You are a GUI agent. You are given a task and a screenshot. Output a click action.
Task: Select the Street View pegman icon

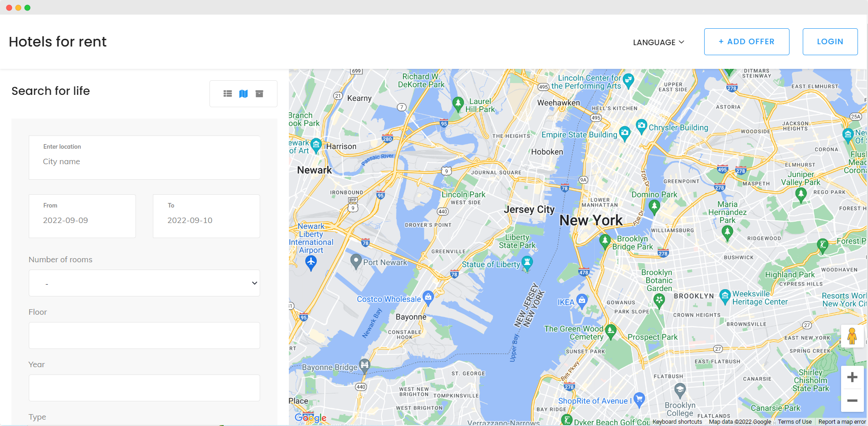tap(852, 336)
